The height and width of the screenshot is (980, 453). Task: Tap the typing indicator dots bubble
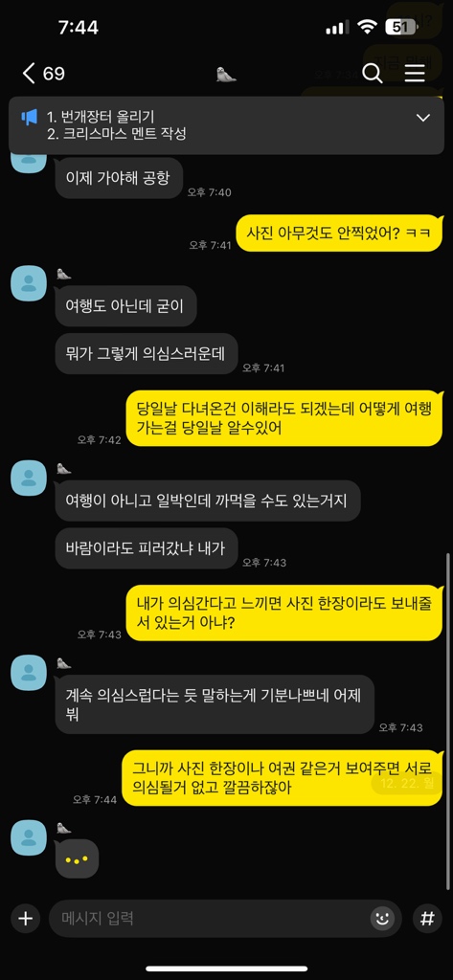(77, 859)
